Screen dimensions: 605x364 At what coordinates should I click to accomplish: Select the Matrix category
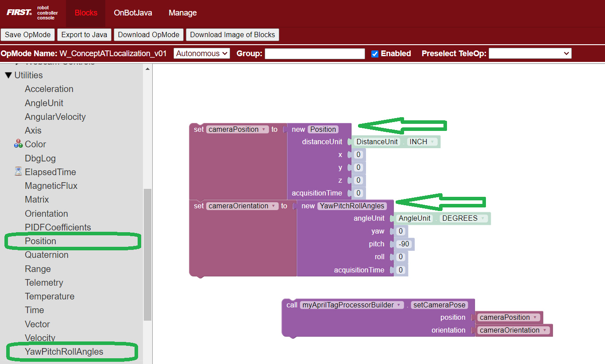click(x=37, y=199)
